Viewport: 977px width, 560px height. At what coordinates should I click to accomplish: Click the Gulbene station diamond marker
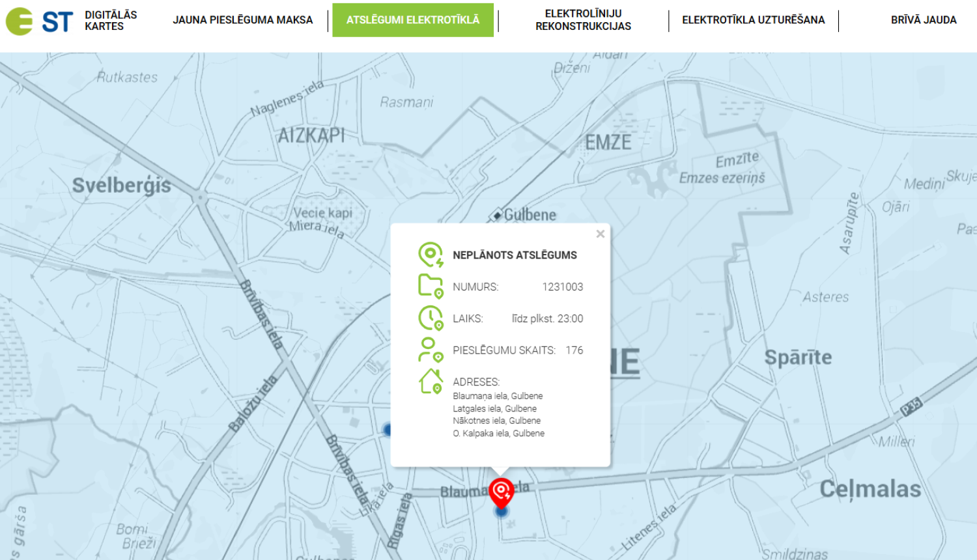pyautogui.click(x=498, y=215)
